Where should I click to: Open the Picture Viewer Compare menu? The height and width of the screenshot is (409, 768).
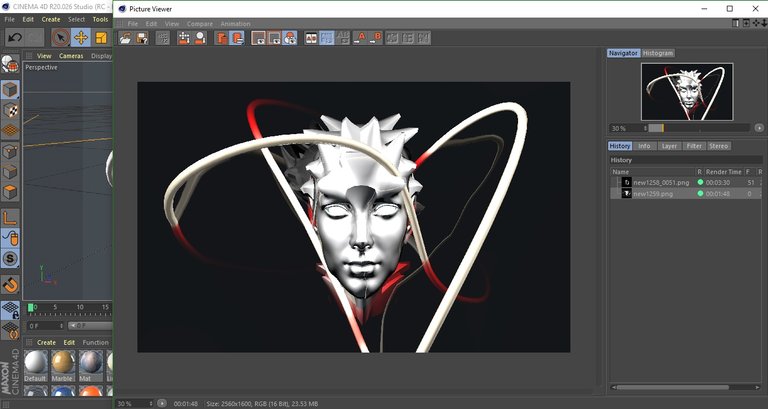pyautogui.click(x=200, y=24)
